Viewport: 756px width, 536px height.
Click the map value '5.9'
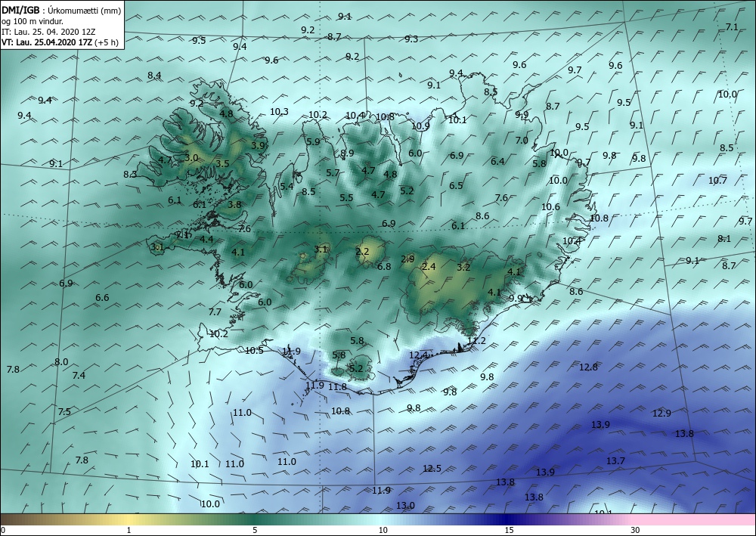click(x=313, y=141)
